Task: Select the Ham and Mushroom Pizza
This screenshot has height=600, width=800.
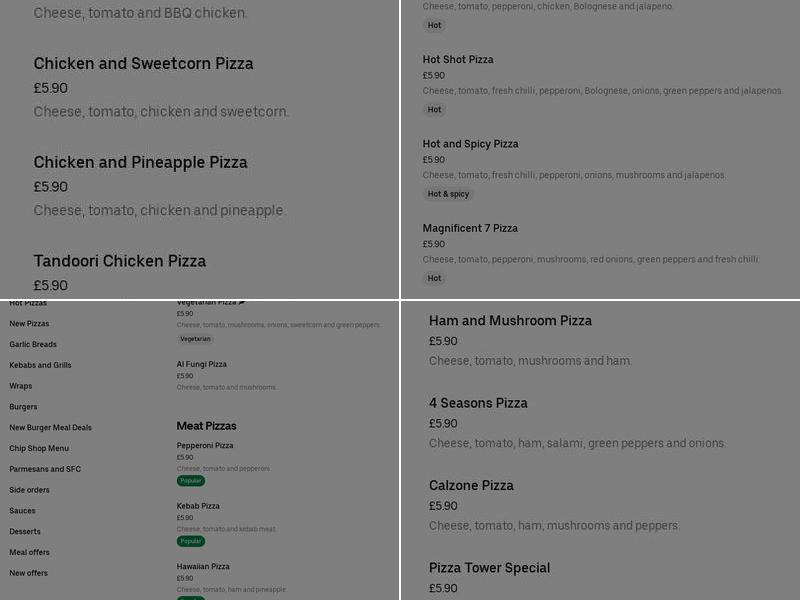Action: tap(511, 321)
